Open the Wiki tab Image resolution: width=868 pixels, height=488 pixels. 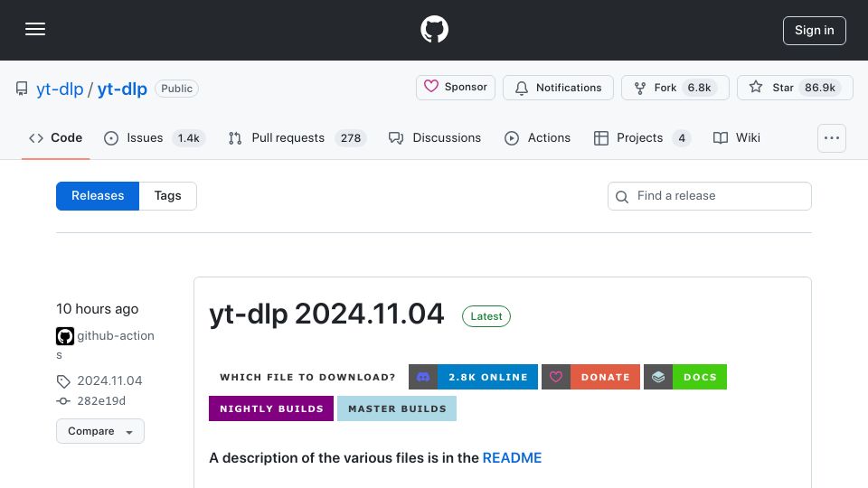[737, 137]
